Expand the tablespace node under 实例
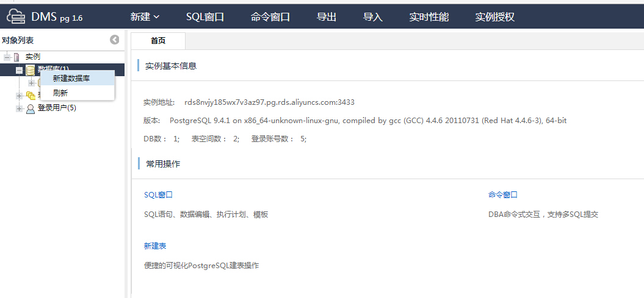This screenshot has height=298, width=644. 20,95
